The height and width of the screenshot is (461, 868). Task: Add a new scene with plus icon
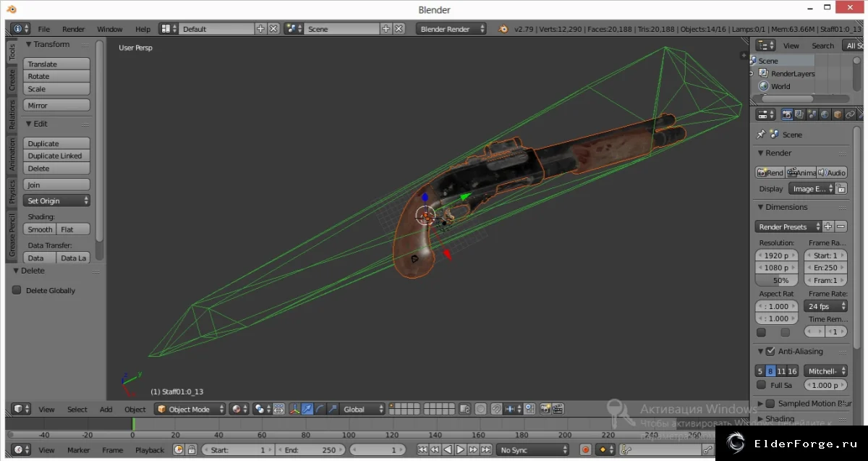pyautogui.click(x=386, y=29)
